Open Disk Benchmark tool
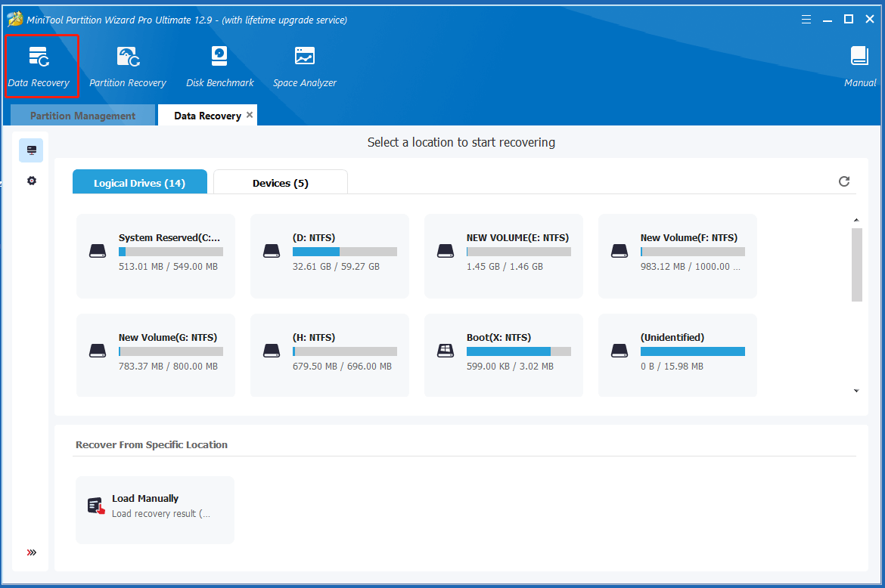The height and width of the screenshot is (588, 885). [220, 67]
